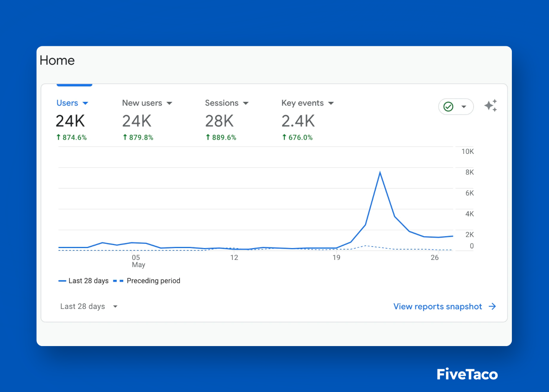Expand the data quality status dropdown arrow
The height and width of the screenshot is (392, 549).
tap(464, 107)
